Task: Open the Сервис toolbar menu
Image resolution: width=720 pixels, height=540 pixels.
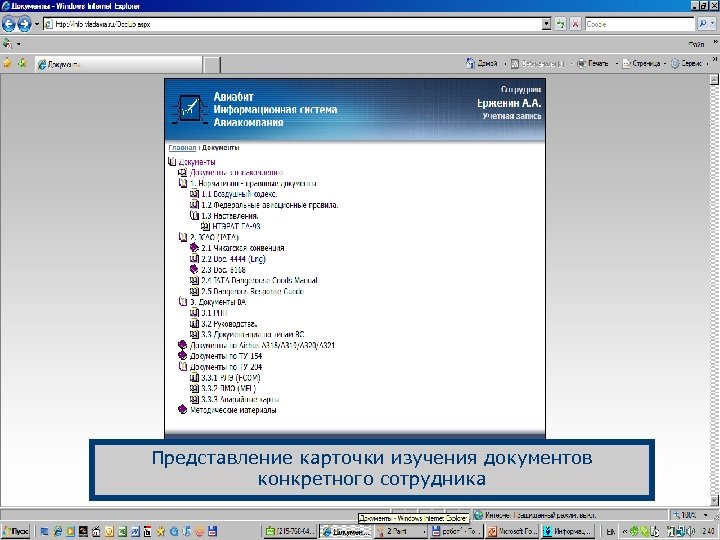Action: tap(687, 63)
